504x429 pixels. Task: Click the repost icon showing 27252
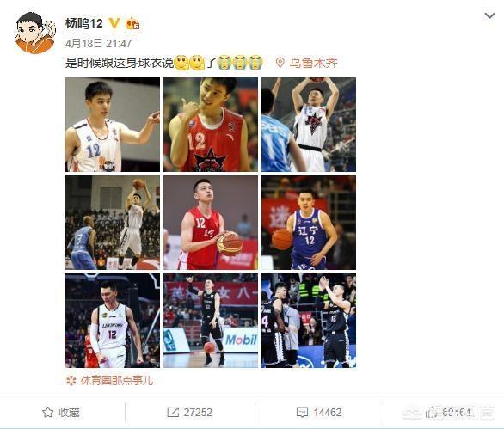(173, 412)
